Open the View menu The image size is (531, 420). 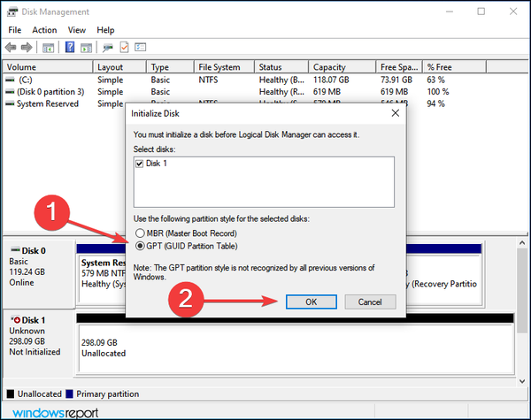pyautogui.click(x=76, y=30)
